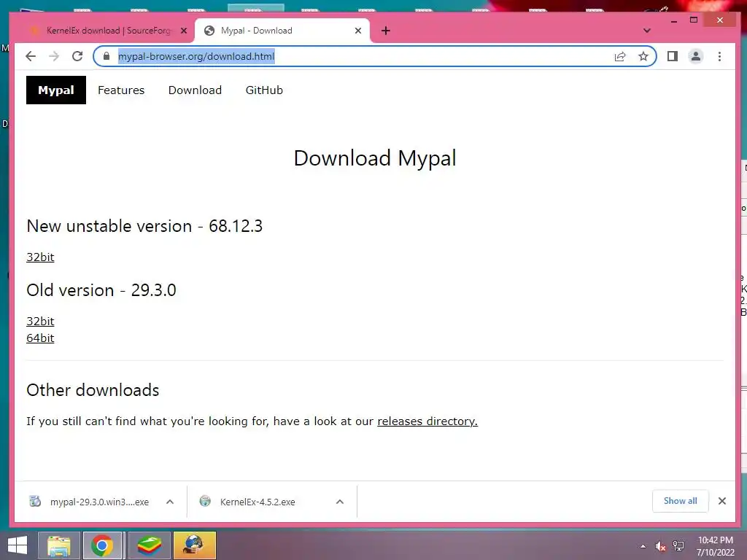Go back to the previous page

pyautogui.click(x=31, y=56)
